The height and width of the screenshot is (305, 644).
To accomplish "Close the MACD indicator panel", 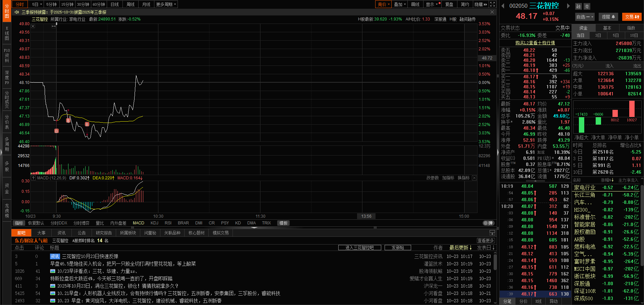I will click(474, 178).
